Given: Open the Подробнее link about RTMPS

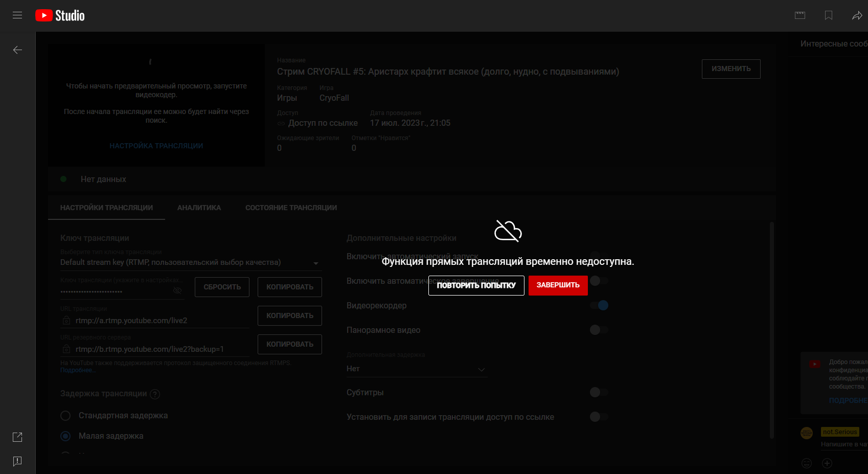Looking at the screenshot, I should tap(78, 370).
